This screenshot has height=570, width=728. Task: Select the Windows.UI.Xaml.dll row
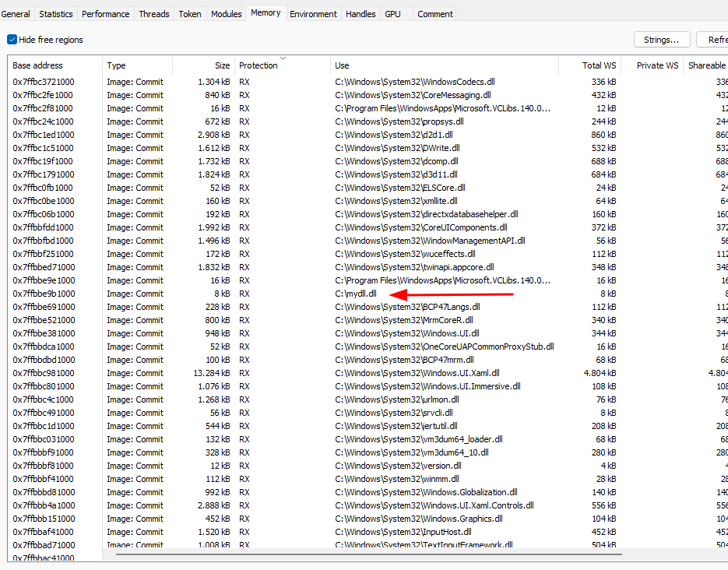[417, 373]
